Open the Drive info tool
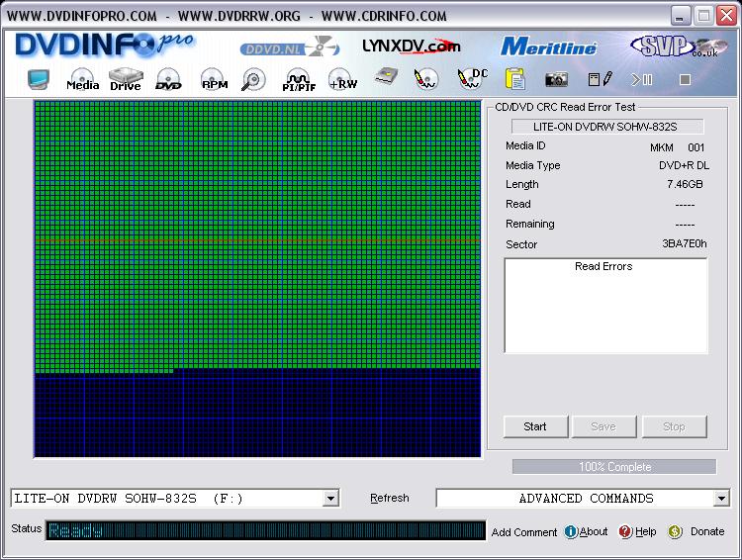Image resolution: width=742 pixels, height=560 pixels. (x=126, y=79)
